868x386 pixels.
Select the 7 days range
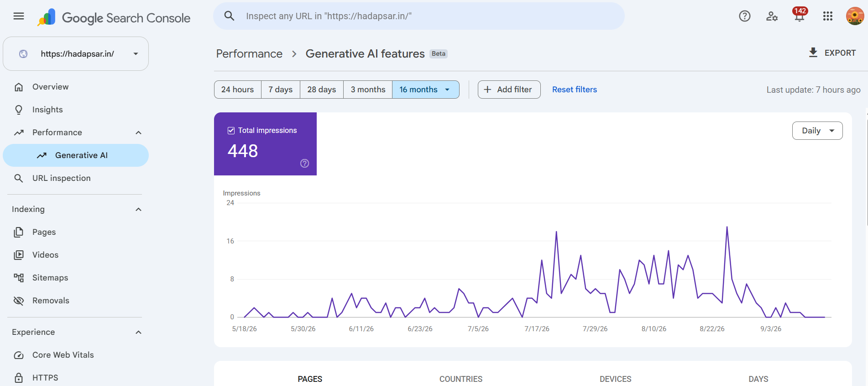[x=281, y=90]
